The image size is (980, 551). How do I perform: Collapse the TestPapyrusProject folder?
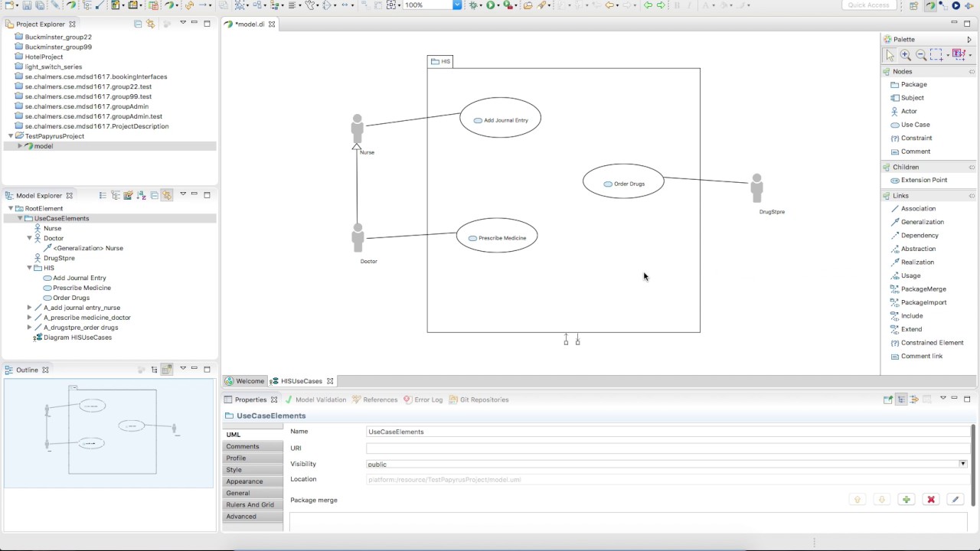[x=11, y=136]
